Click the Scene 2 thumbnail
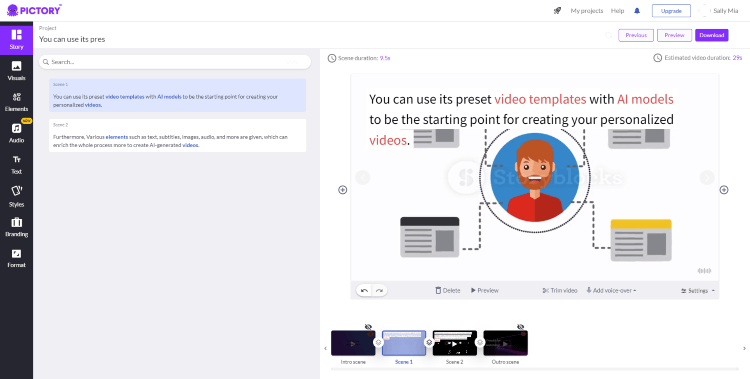Screen dimensions: 750x379 (x=454, y=343)
